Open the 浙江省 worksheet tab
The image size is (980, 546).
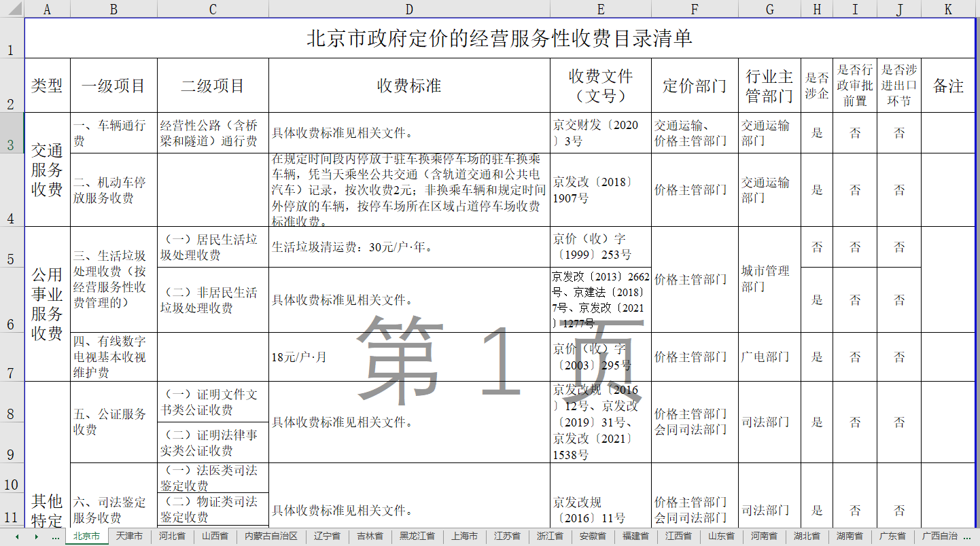pyautogui.click(x=550, y=536)
